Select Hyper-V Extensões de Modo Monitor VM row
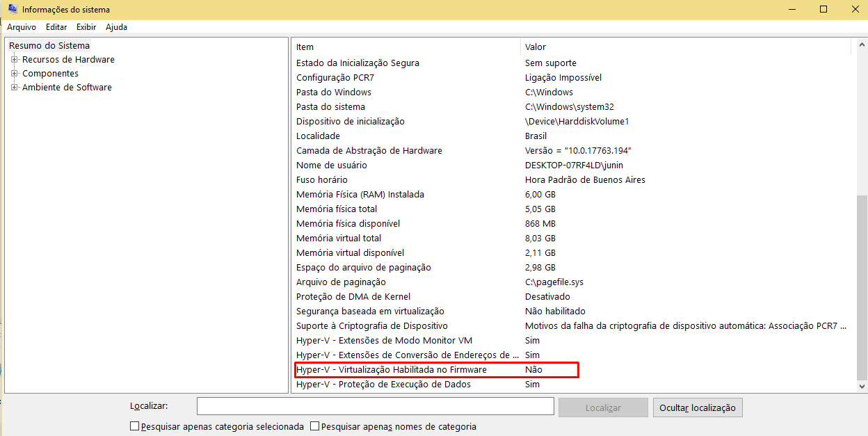The height and width of the screenshot is (436, 868). coord(571,341)
